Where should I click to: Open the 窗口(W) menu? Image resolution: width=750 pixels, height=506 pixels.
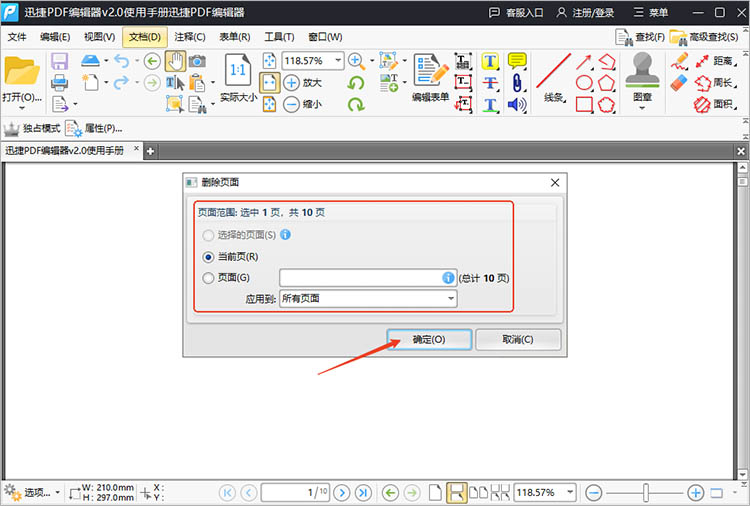[x=325, y=37]
